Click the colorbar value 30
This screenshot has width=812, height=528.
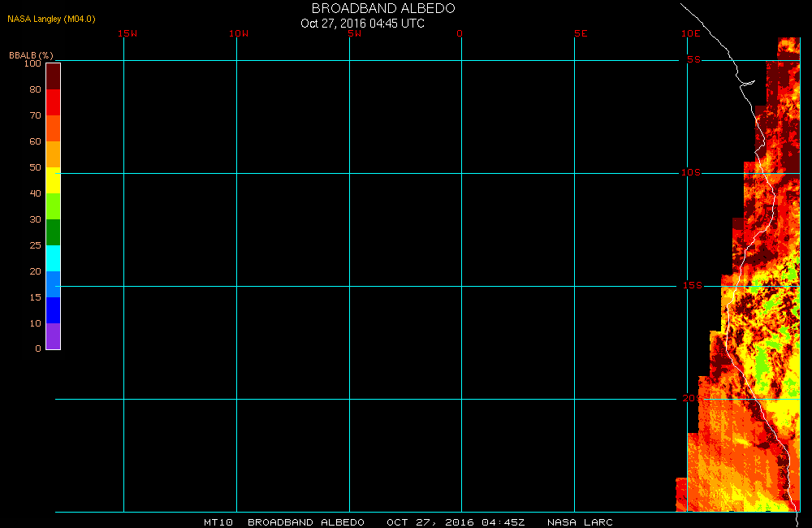(x=35, y=219)
